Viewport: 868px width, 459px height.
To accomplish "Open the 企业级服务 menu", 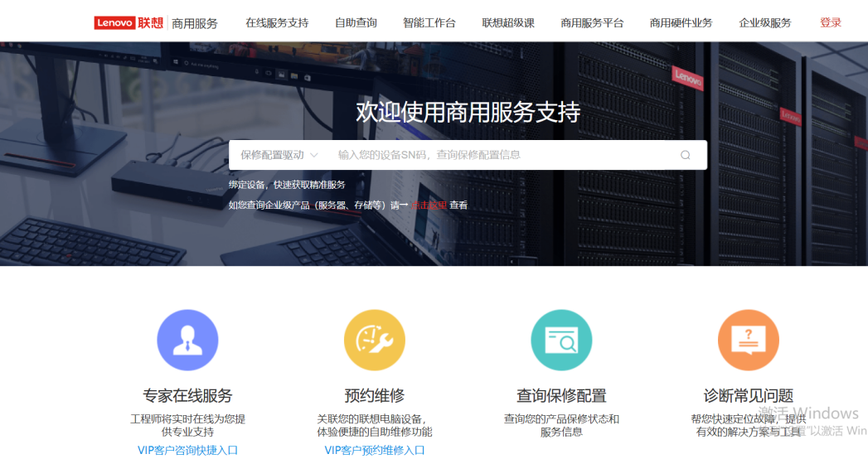I will (x=765, y=22).
